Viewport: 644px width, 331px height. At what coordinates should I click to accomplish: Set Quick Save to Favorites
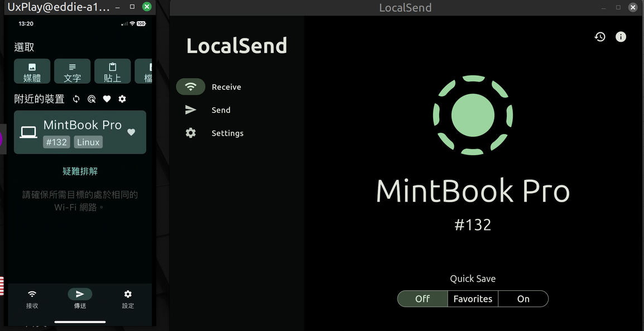tap(473, 299)
